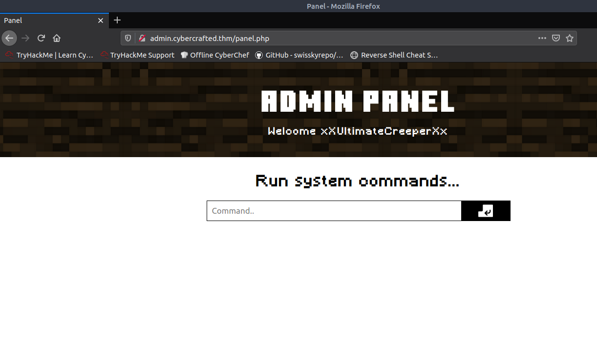Expand the page actions three-dot menu
The height and width of the screenshot is (364, 597).
542,38
